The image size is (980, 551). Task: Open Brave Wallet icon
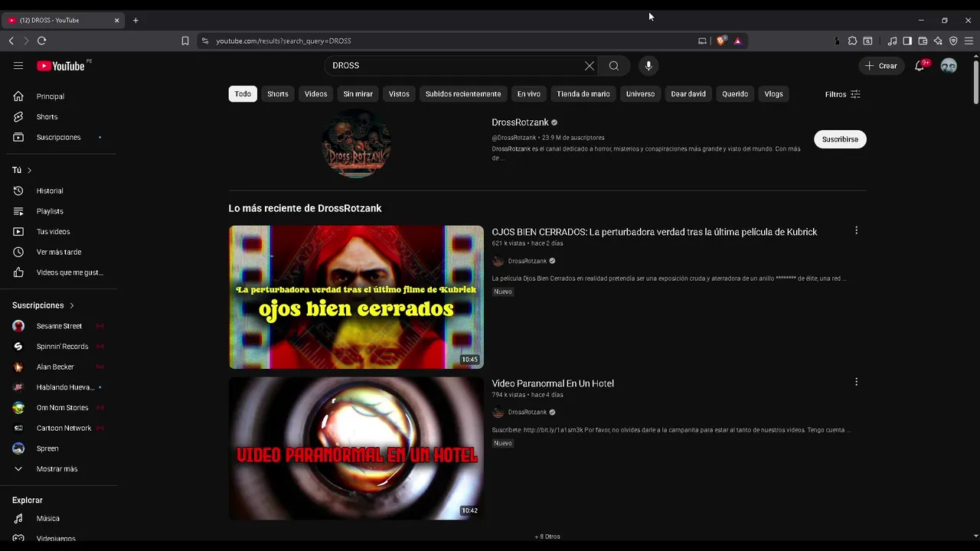[x=923, y=41]
